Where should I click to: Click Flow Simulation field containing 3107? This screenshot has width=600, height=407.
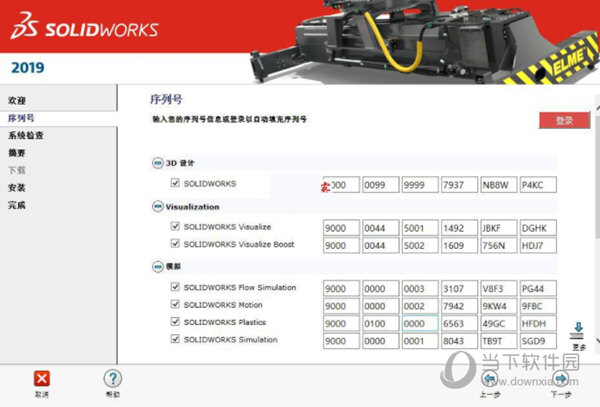coord(460,288)
